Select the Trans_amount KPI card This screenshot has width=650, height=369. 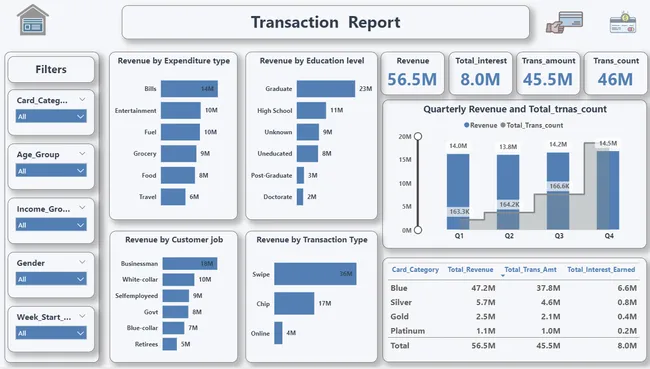click(548, 73)
